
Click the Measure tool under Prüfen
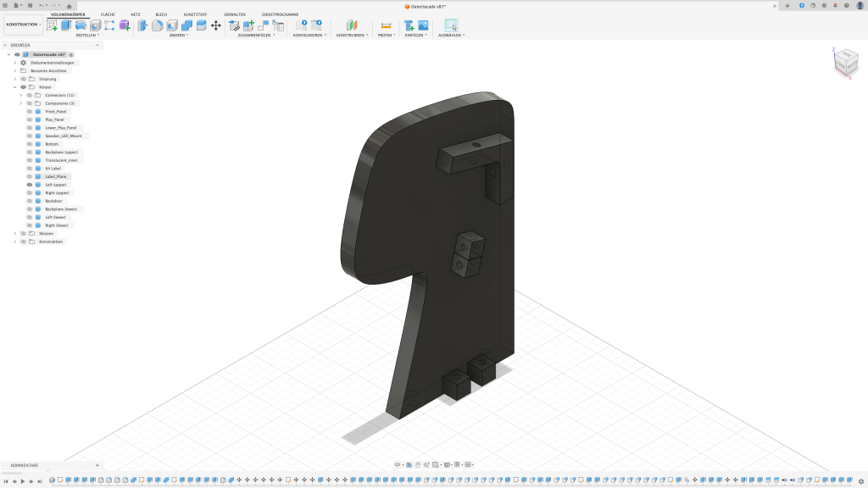386,25
